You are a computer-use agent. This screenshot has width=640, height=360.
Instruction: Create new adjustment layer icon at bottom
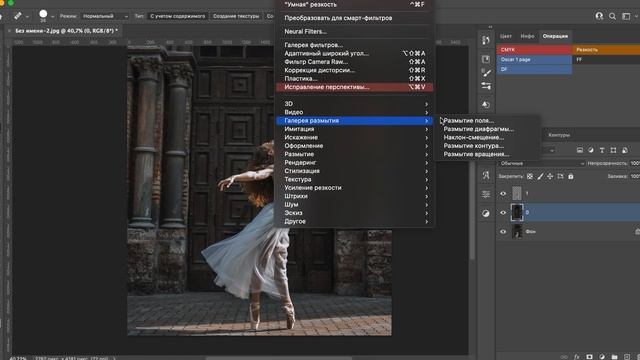(602, 357)
